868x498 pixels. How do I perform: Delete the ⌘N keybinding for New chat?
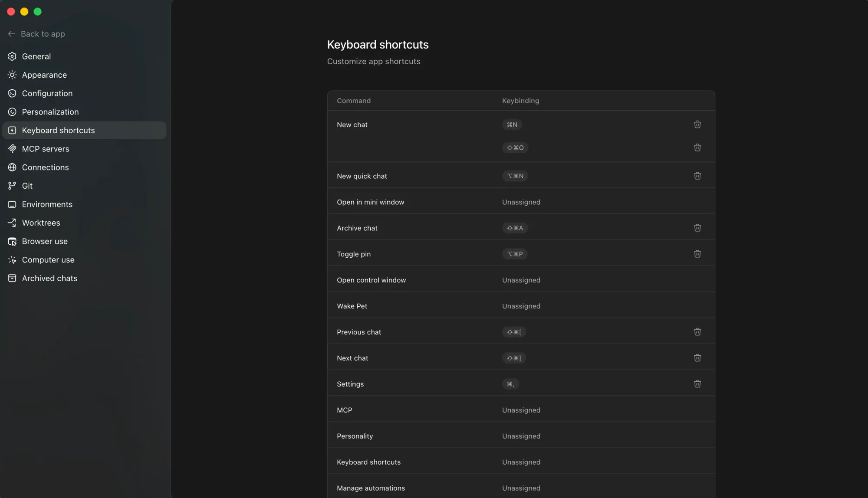(x=697, y=124)
